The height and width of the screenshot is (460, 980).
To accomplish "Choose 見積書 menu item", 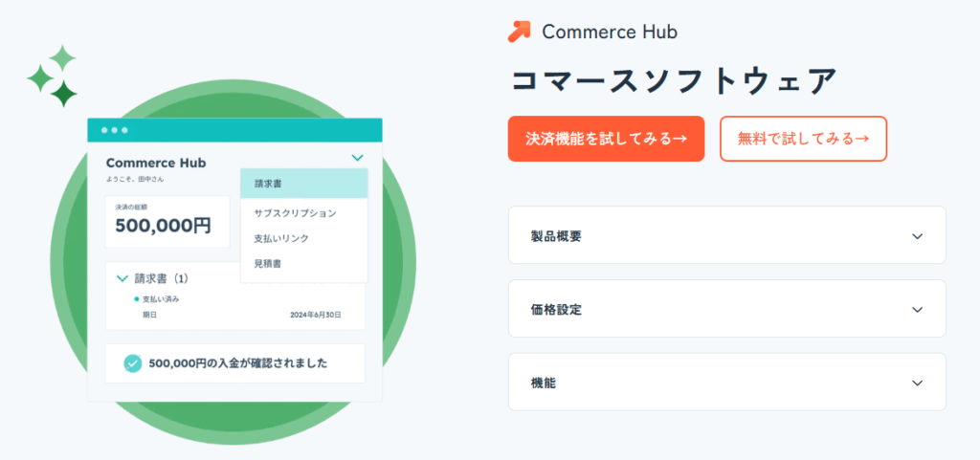I will [x=304, y=263].
